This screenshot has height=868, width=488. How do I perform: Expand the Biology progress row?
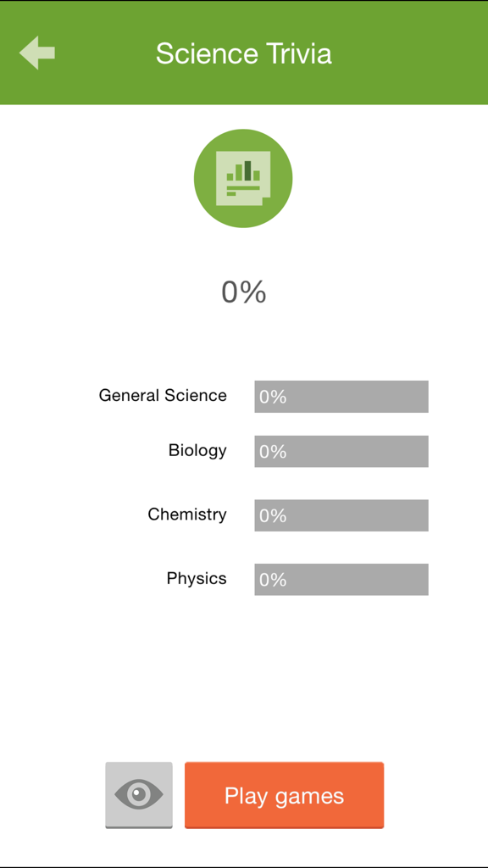[x=197, y=451]
